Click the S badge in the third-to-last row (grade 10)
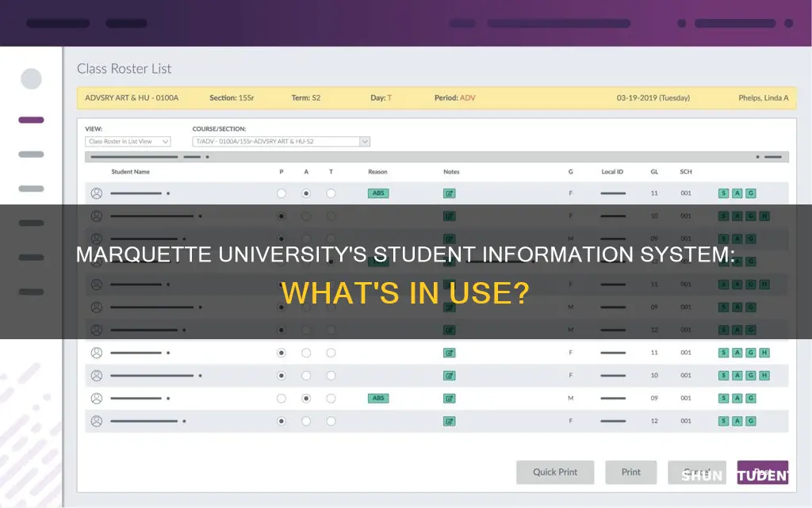 coord(723,376)
